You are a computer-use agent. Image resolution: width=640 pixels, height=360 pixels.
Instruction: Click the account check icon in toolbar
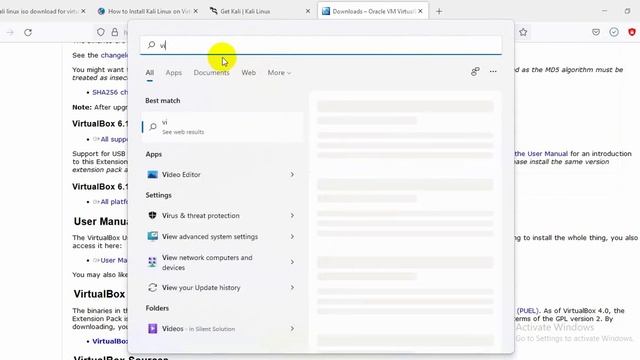click(614, 32)
